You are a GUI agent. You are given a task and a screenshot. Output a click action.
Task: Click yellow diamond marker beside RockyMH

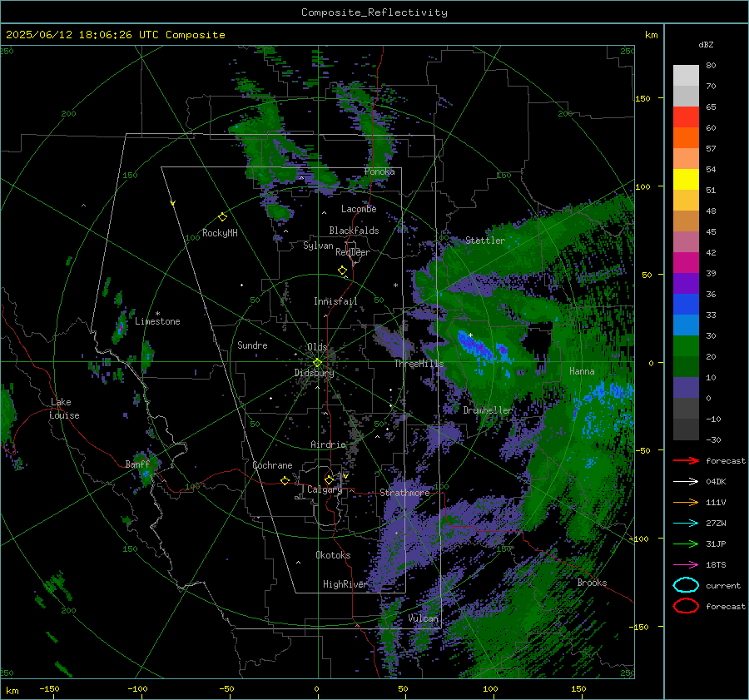[x=222, y=217]
